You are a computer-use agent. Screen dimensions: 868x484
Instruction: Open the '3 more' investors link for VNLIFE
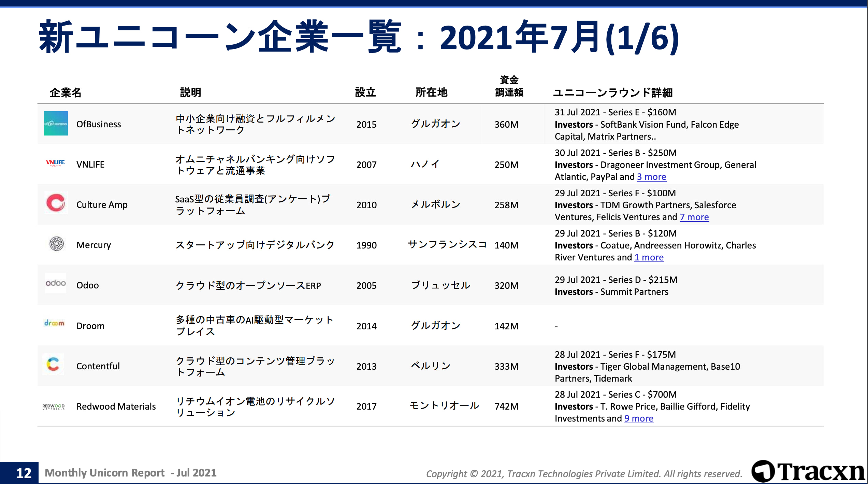point(651,177)
